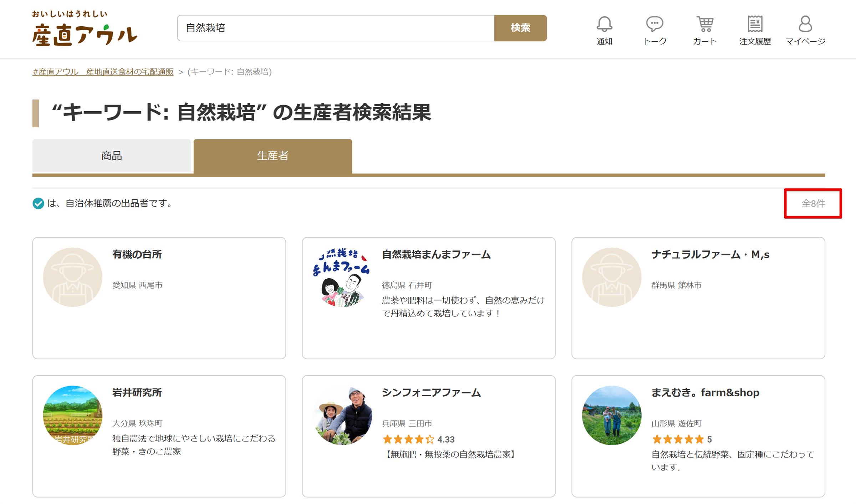Screen dimensions: 856x504
Task: Click まえむき。farm&shop field photo
Action: coord(612,415)
